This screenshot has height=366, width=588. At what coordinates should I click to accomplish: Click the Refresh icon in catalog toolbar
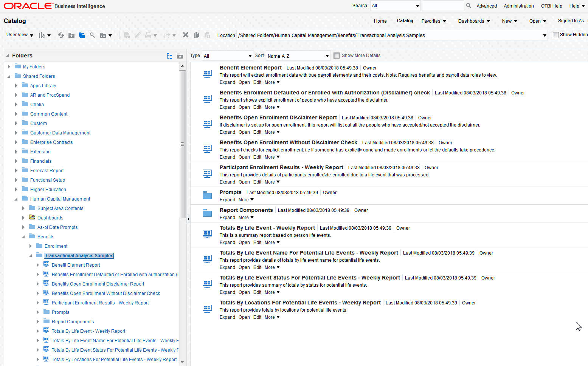tap(61, 35)
